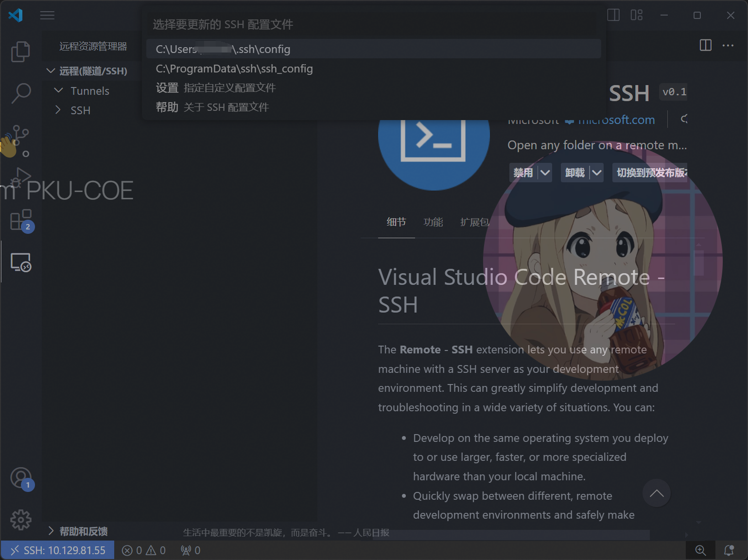This screenshot has height=560, width=748.
Task: Open the hamburger application menu
Action: 47,16
